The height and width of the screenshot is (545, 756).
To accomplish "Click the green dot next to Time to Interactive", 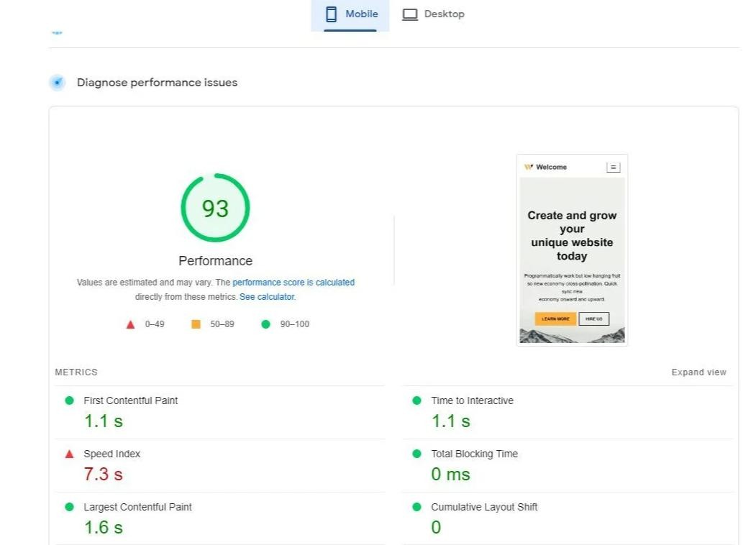I will tap(414, 400).
